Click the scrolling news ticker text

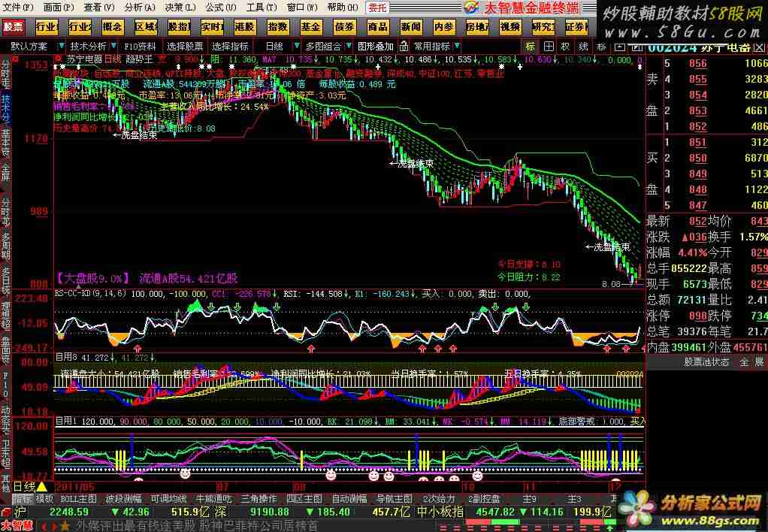[x=197, y=527]
